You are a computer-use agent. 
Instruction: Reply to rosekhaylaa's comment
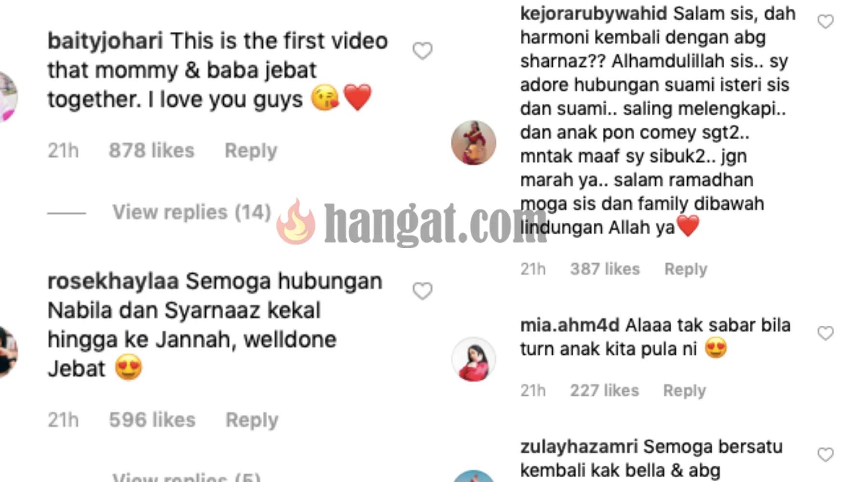click(x=252, y=420)
